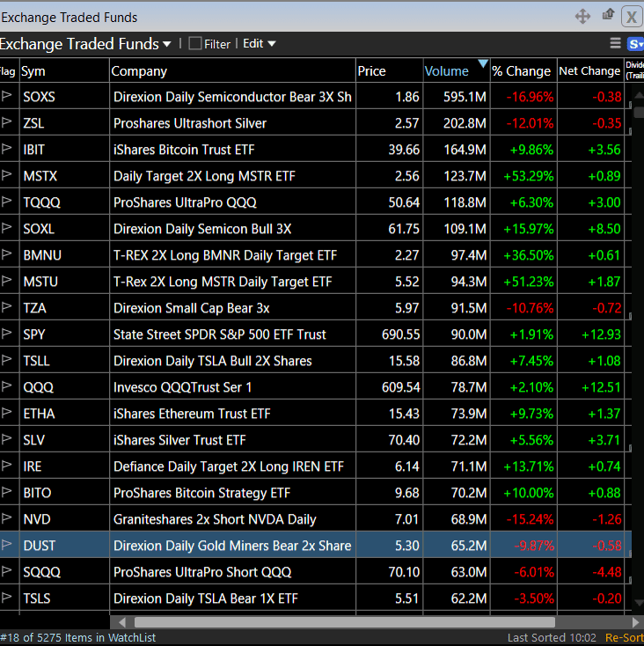644x646 pixels.
Task: Flag the BITO row
Action: 6,491
